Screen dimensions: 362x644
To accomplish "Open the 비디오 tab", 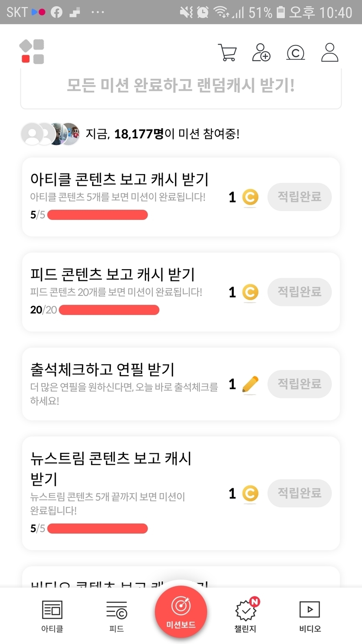I will pos(310,616).
